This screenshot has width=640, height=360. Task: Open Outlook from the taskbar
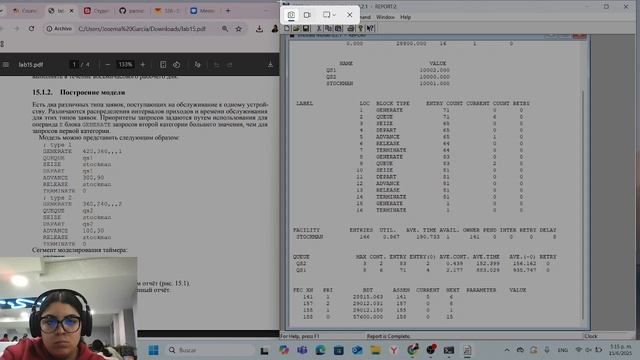pyautogui.click(x=357, y=350)
